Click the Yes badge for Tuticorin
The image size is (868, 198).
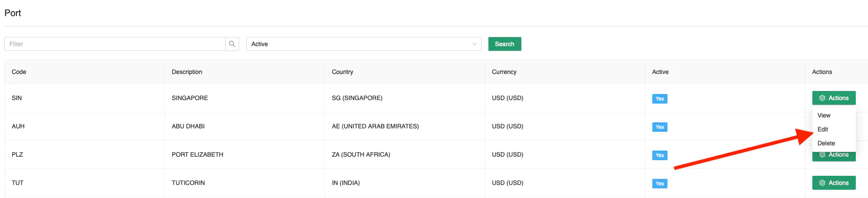pos(660,184)
